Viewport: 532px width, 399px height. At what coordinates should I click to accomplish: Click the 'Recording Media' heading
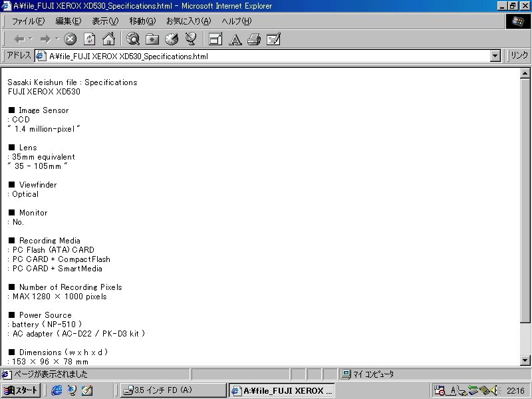point(50,241)
